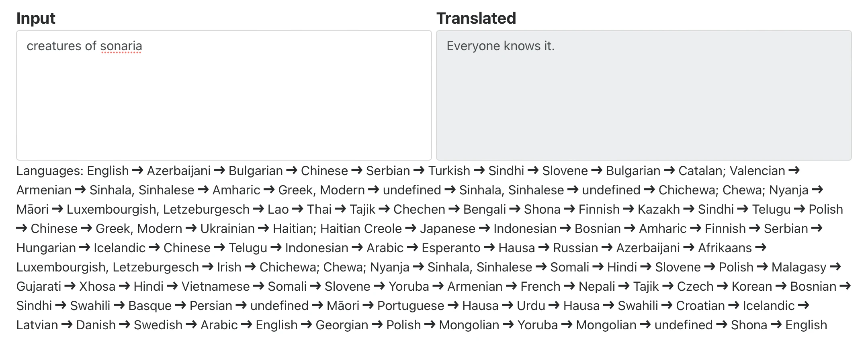Click "Vietnamese" in the language chain
Screen dimensions: 868x355
[215, 287]
